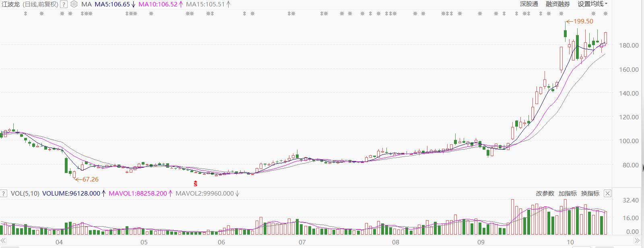Select the MA10 moving average label
The width and height of the screenshot is (644, 248).
(158, 4)
